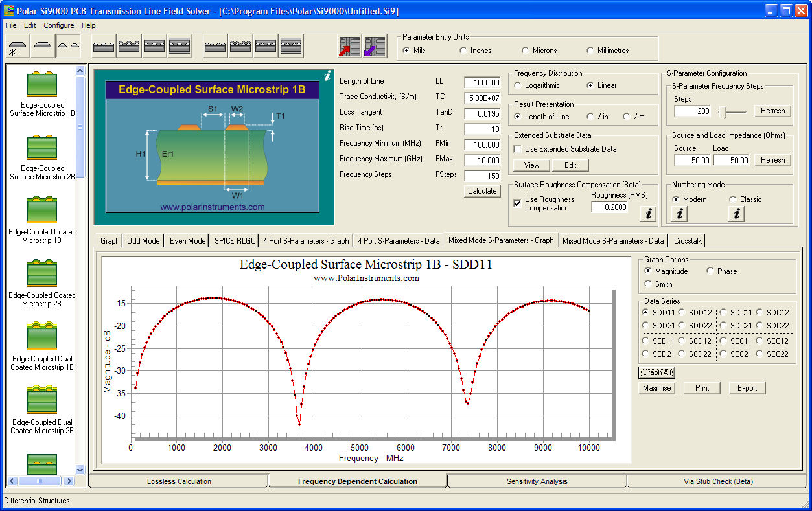The width and height of the screenshot is (812, 511).
Task: Click the two-trace stripline filter icon
Action: tap(180, 46)
